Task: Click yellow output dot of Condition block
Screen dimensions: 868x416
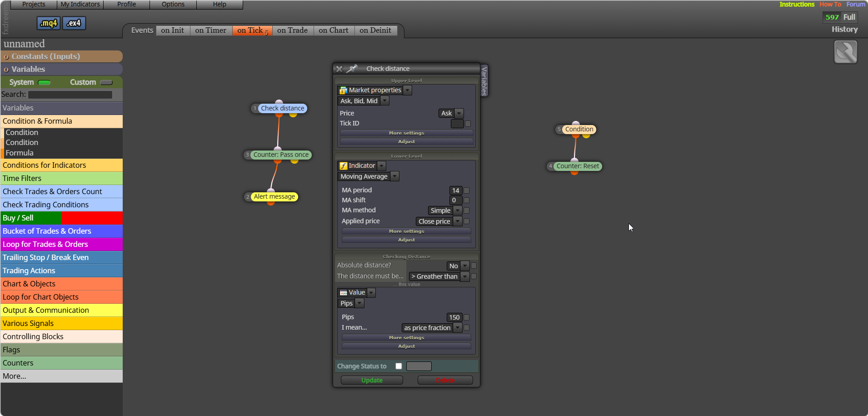Action: pos(586,135)
